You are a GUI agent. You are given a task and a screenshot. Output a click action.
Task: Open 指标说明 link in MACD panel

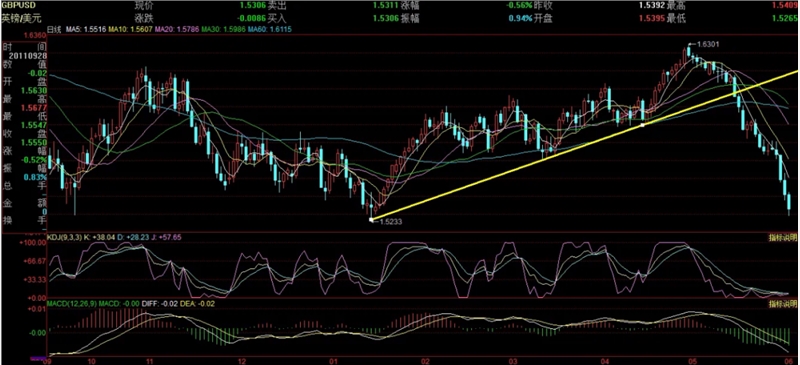[x=782, y=304]
